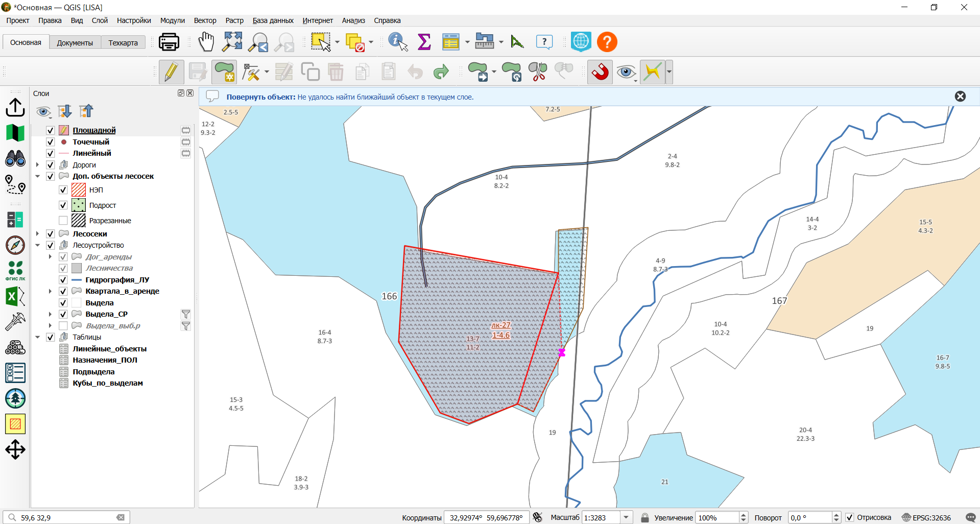Image resolution: width=980 pixels, height=524 pixels.
Task: Switch to the Документы tab
Action: coord(75,43)
